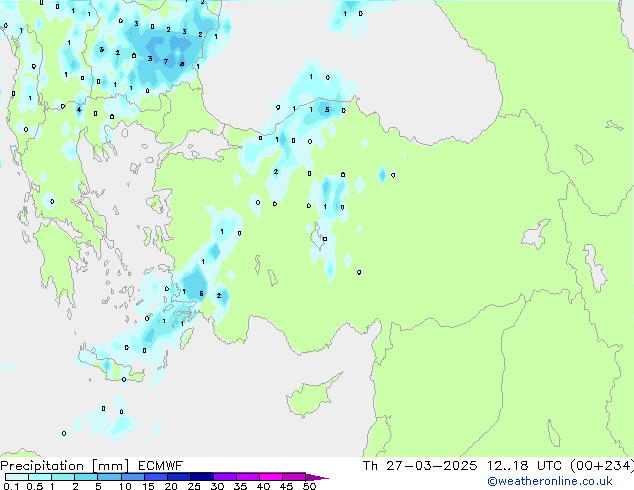
Task: Click the 45–50 mm legend swatch
Action: coord(294,477)
